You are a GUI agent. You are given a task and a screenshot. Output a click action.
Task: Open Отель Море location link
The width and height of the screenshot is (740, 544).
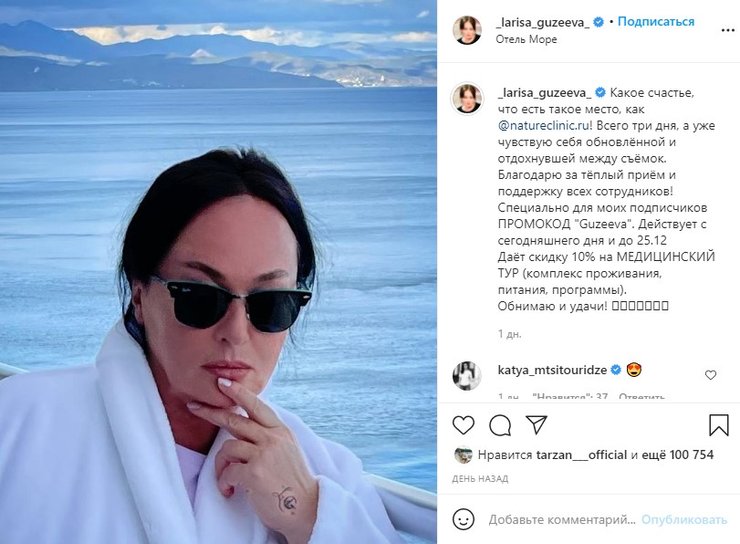526,40
